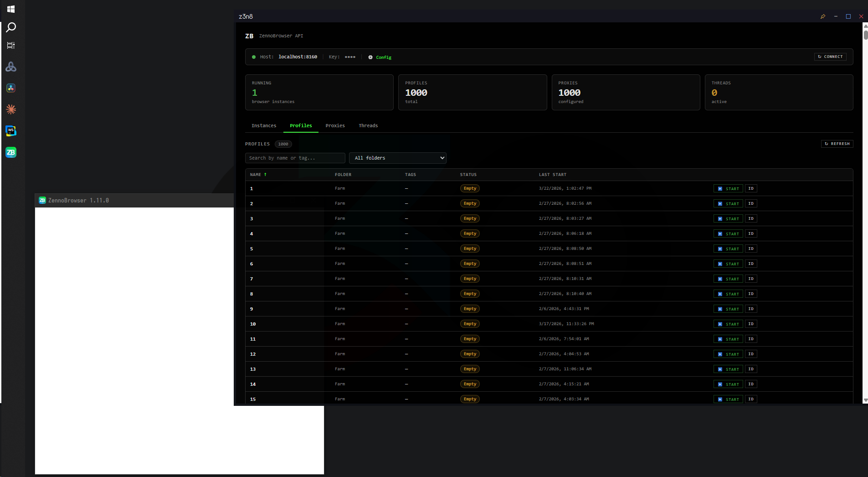Screen dimensions: 868x477
Task: Click the PROFILES total stat card
Action: [x=473, y=92]
